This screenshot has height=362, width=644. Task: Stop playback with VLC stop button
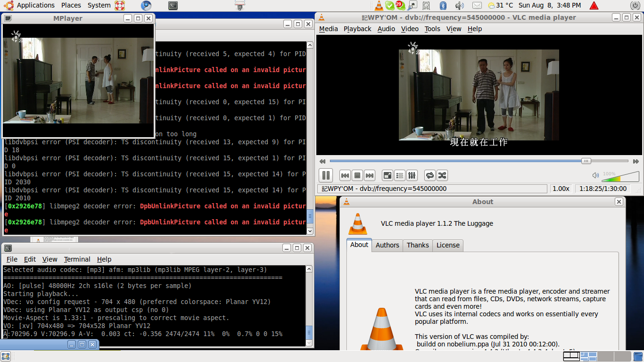point(357,175)
